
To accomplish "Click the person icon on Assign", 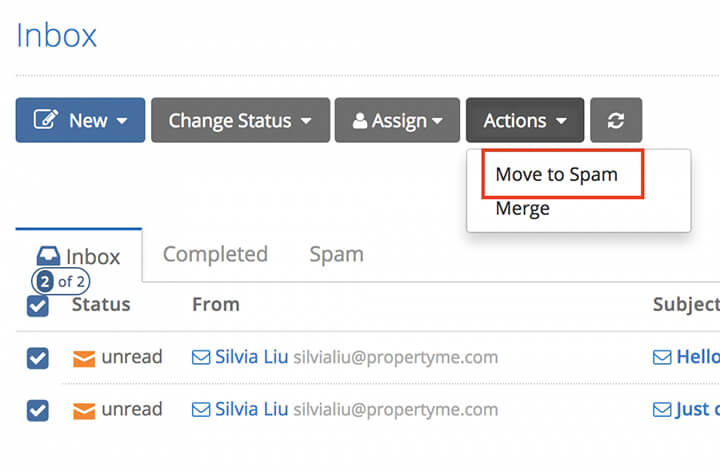I will pyautogui.click(x=360, y=121).
